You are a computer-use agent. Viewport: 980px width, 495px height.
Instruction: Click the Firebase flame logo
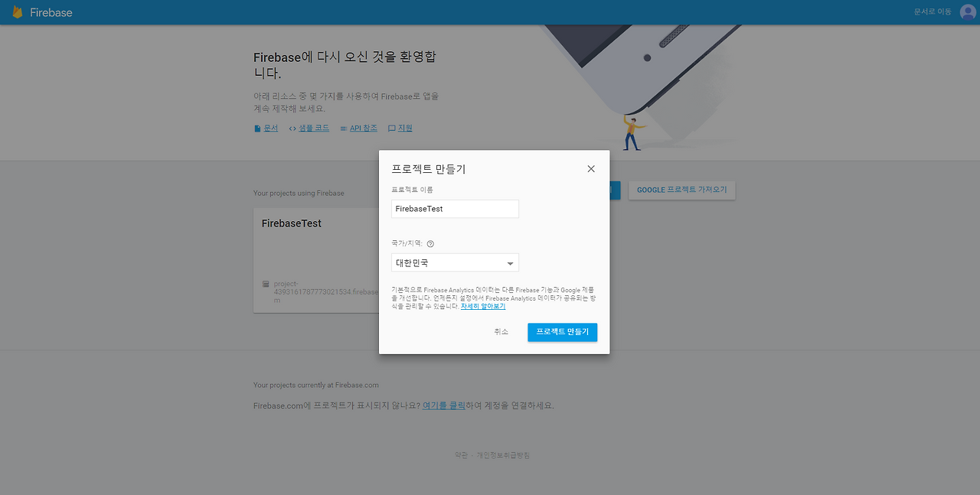click(x=18, y=12)
